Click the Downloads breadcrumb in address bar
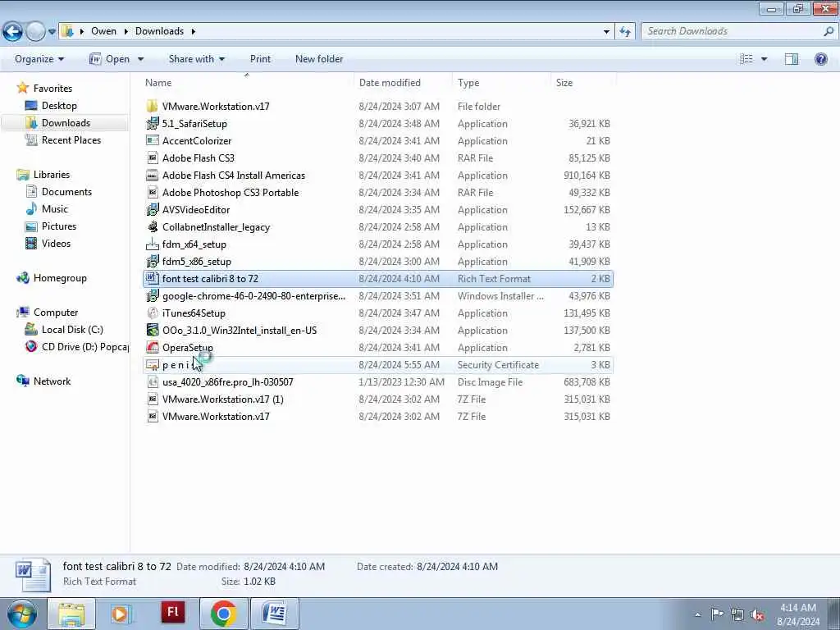Screen dimensions: 840x630 (x=159, y=31)
